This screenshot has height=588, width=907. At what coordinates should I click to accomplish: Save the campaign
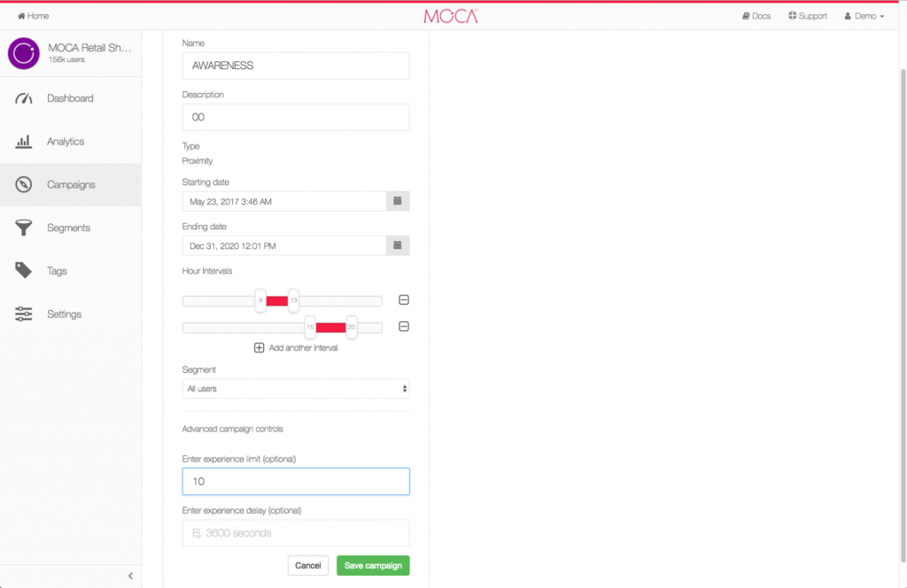point(372,565)
